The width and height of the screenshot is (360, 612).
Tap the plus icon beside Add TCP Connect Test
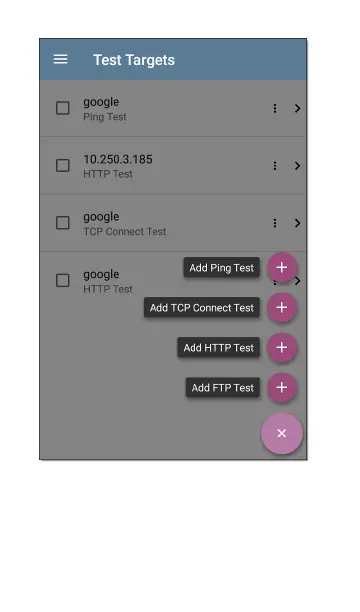point(282,308)
